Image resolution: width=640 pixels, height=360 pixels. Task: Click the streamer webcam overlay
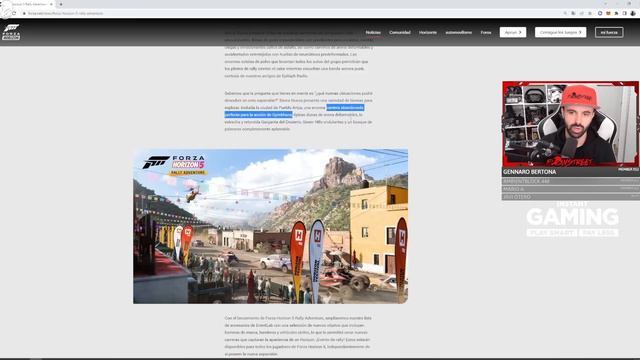(x=570, y=124)
